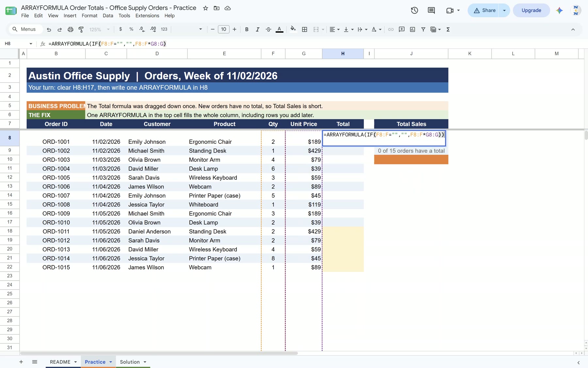Select the ORD-1007 cell
This screenshot has width=588, height=368.
[x=56, y=195]
